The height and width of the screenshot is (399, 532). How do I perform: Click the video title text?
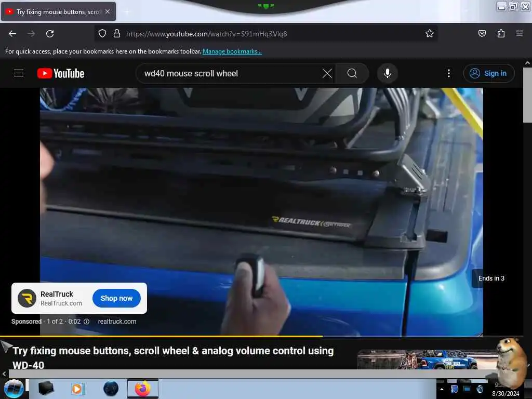tap(173, 357)
